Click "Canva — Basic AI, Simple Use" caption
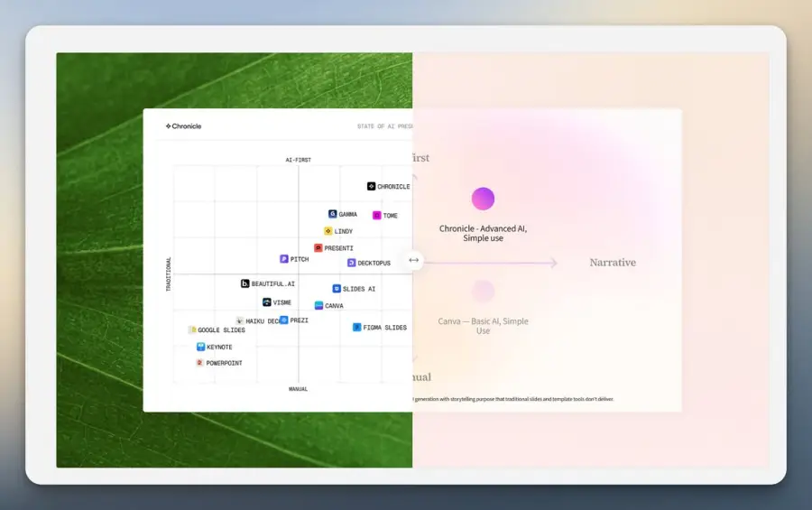The width and height of the screenshot is (812, 510). [x=484, y=326]
